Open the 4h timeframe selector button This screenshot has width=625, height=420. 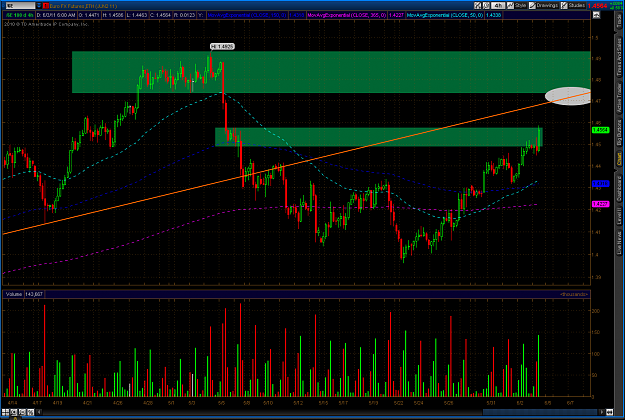pyautogui.click(x=498, y=6)
